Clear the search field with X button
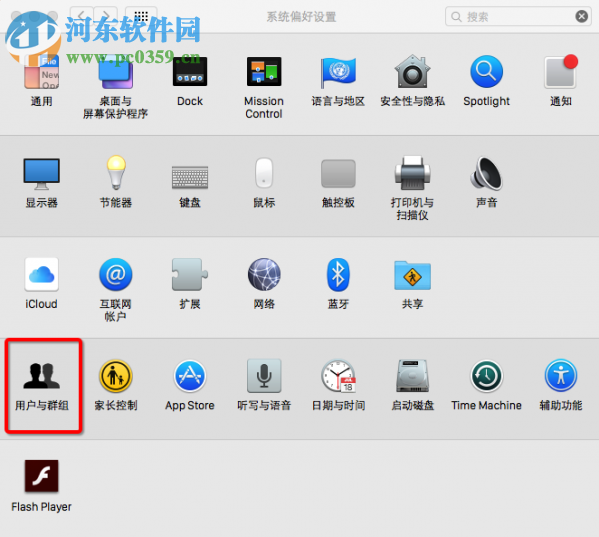Image resolution: width=599 pixels, height=537 pixels. point(581,16)
